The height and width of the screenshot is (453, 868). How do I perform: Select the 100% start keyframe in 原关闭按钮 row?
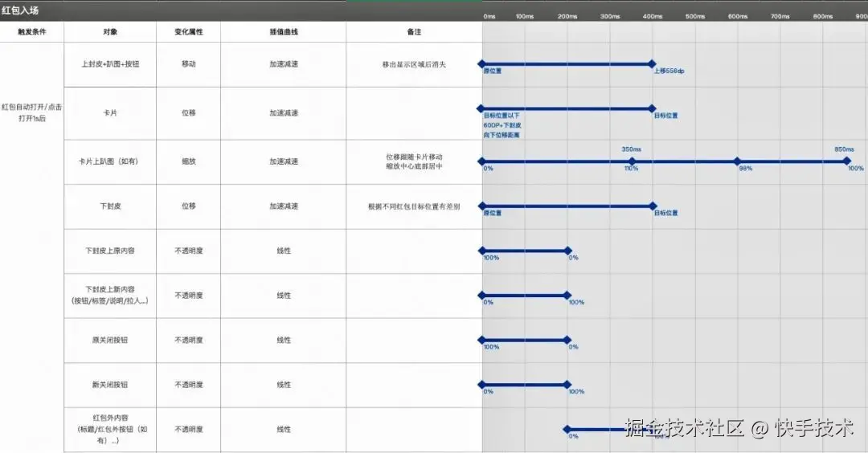tap(481, 341)
